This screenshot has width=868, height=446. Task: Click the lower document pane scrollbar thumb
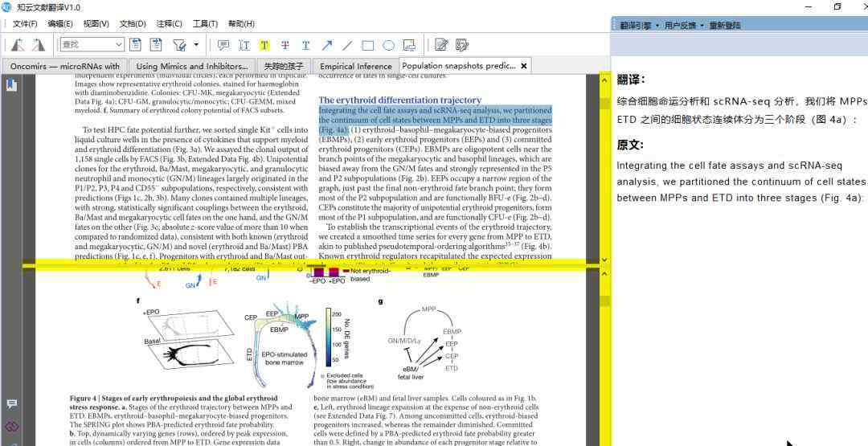(x=604, y=301)
